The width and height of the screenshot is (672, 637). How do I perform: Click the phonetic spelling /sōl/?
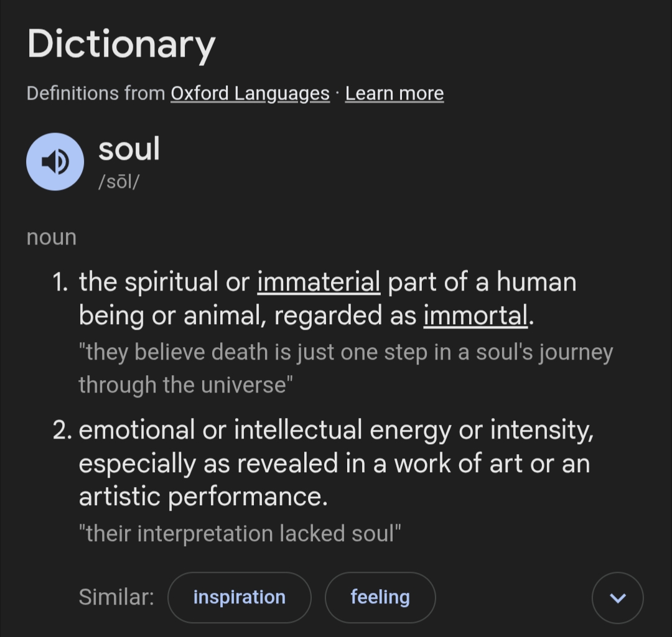pos(119,183)
